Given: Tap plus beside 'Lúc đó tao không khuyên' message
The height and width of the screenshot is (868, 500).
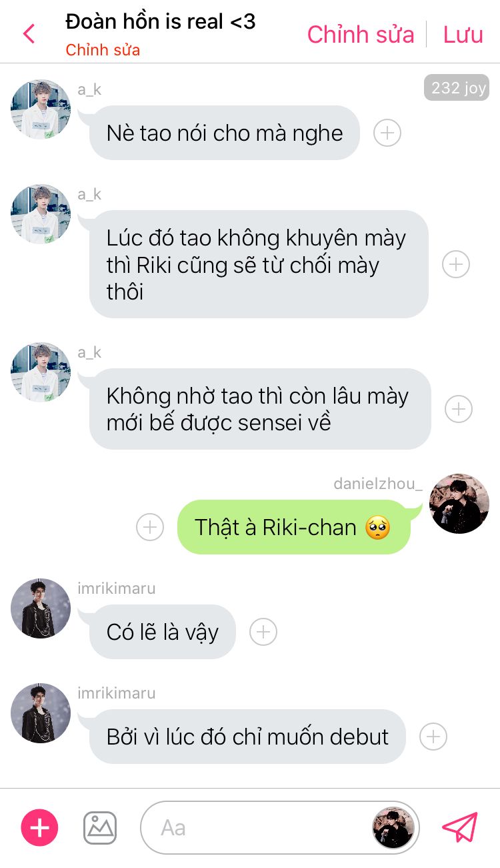Looking at the screenshot, I should pyautogui.click(x=456, y=264).
